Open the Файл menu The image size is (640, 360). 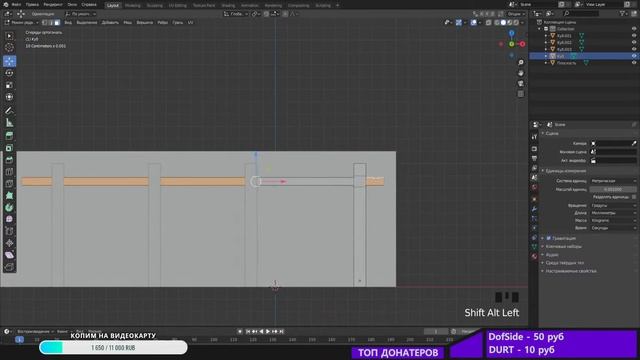click(16, 4)
